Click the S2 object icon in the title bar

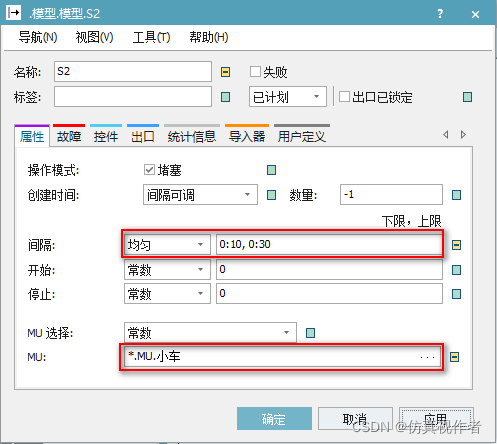tap(14, 13)
